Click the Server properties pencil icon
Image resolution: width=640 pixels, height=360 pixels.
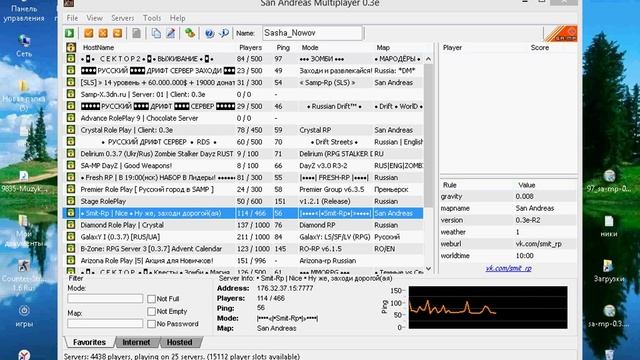tap(171, 33)
